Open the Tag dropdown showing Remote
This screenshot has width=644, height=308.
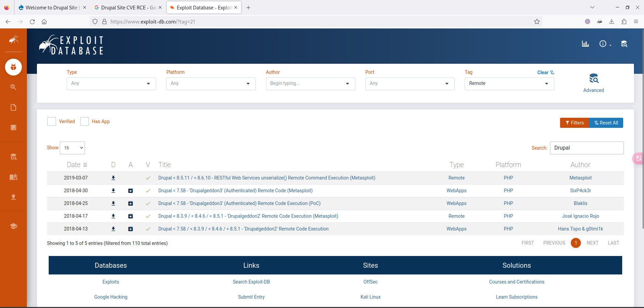coord(509,84)
